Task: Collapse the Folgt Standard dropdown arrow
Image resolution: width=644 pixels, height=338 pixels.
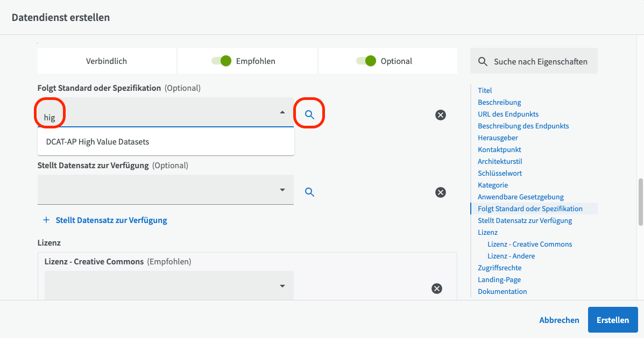Action: pos(282,112)
